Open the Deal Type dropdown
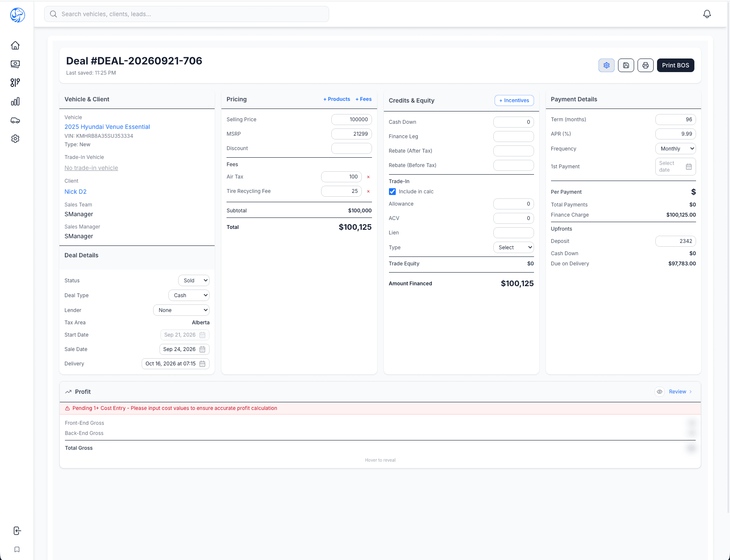 click(189, 295)
